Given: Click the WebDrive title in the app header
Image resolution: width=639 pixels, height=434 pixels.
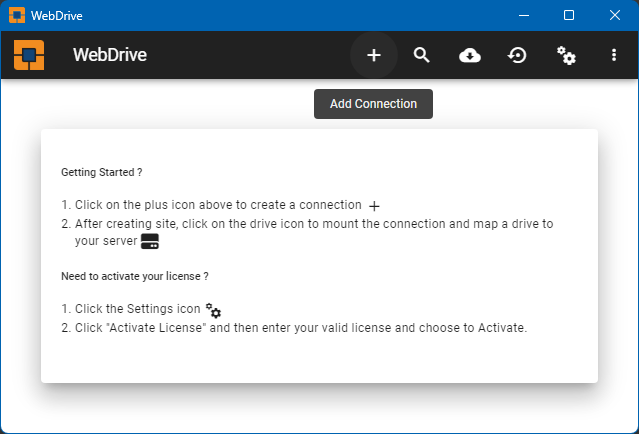Looking at the screenshot, I should 110,55.
